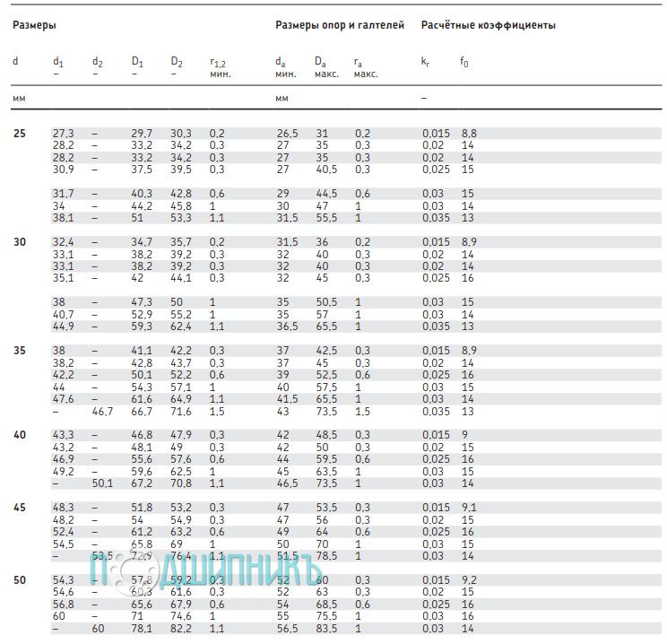Select the cell with value 42,8
The image size is (667, 644).
click(181, 194)
